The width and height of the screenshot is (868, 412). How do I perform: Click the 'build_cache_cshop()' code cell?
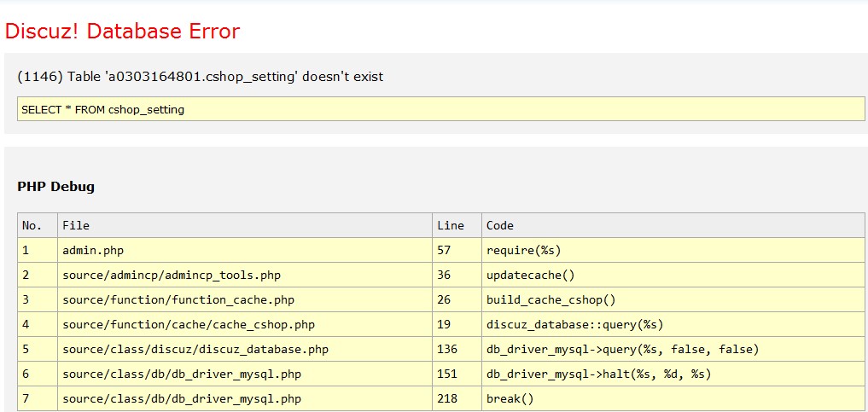tap(673, 299)
